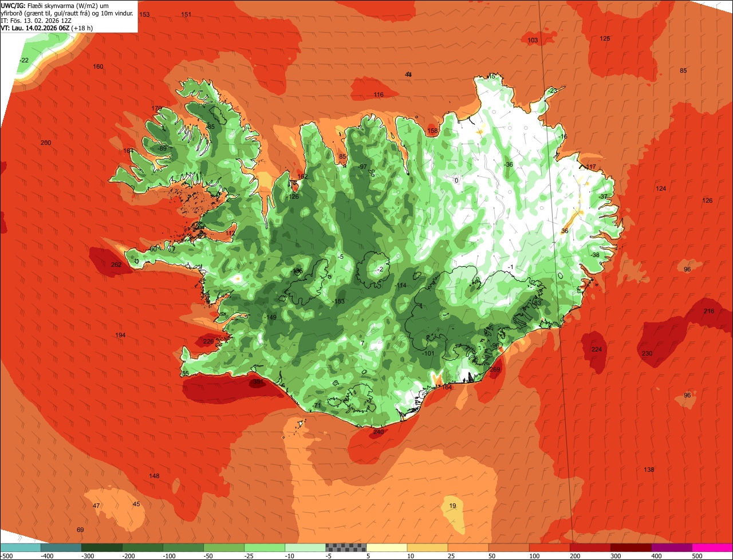
Task: Click the '100' legend label
Action: click(x=534, y=556)
